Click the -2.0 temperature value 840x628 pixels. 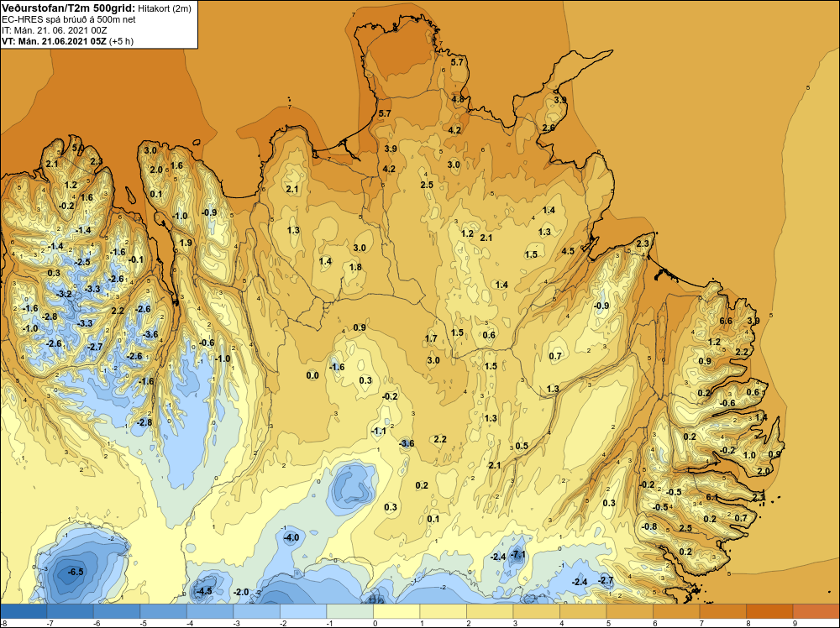[242, 592]
